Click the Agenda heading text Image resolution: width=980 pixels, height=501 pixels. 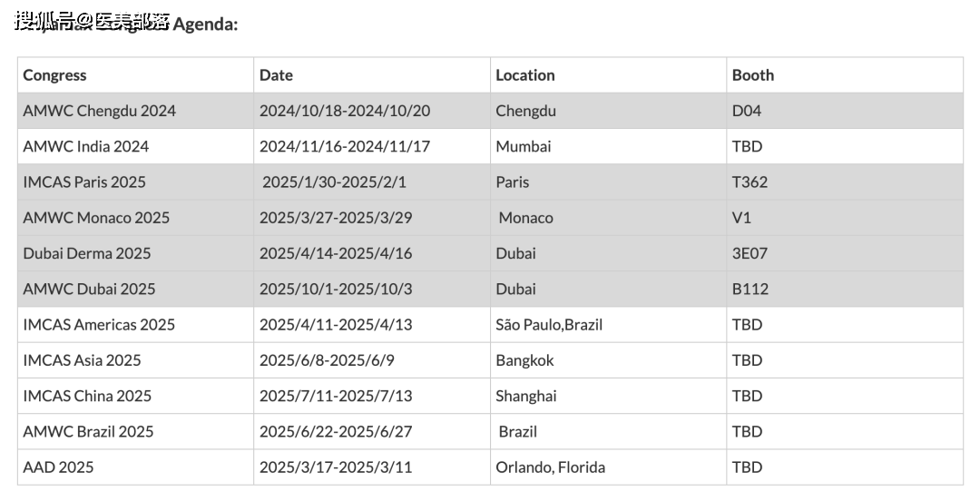tap(205, 24)
